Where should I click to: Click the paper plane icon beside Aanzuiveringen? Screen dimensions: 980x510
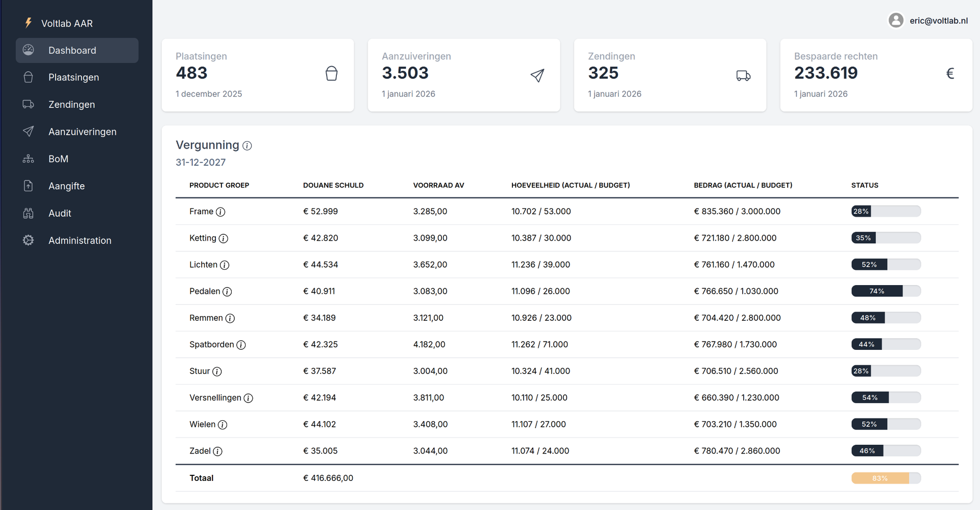[x=28, y=131]
